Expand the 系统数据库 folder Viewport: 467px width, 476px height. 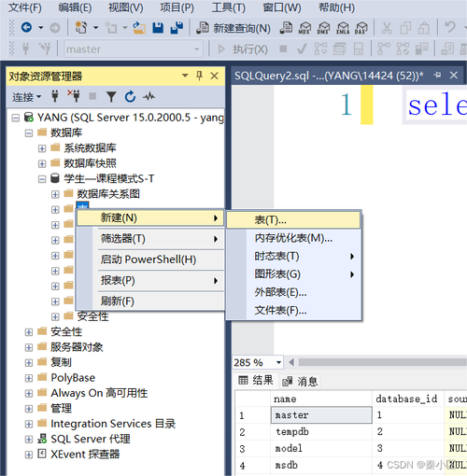(x=42, y=148)
